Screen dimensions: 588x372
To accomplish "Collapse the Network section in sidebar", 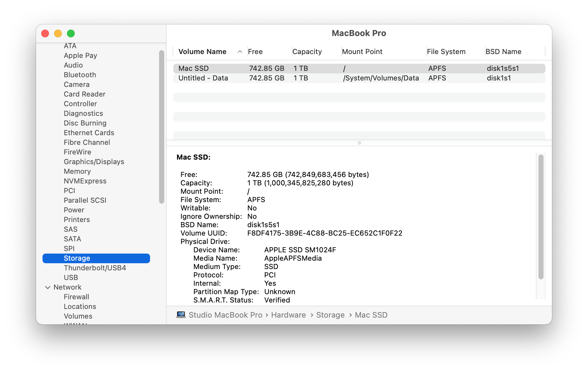I will 48,287.
